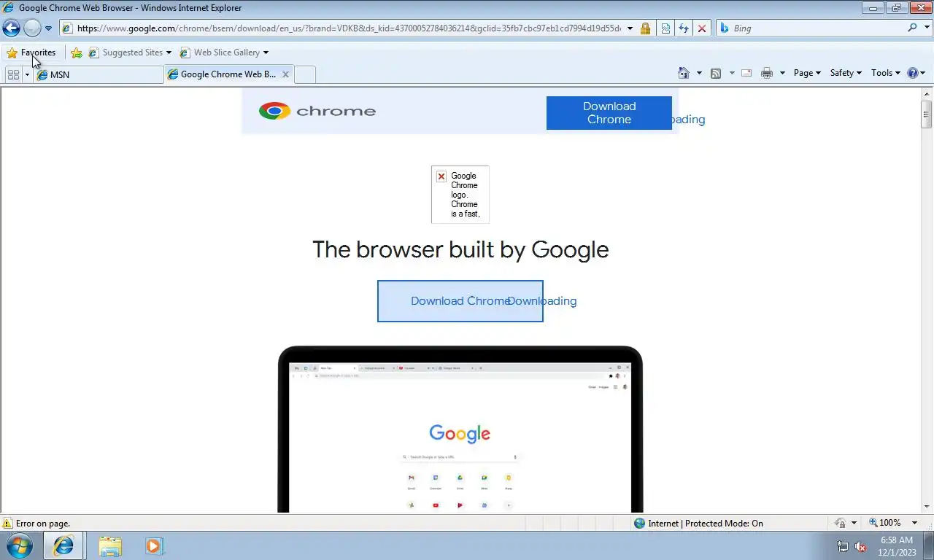
Task: Click the page scrollbar down arrow
Action: (927, 507)
